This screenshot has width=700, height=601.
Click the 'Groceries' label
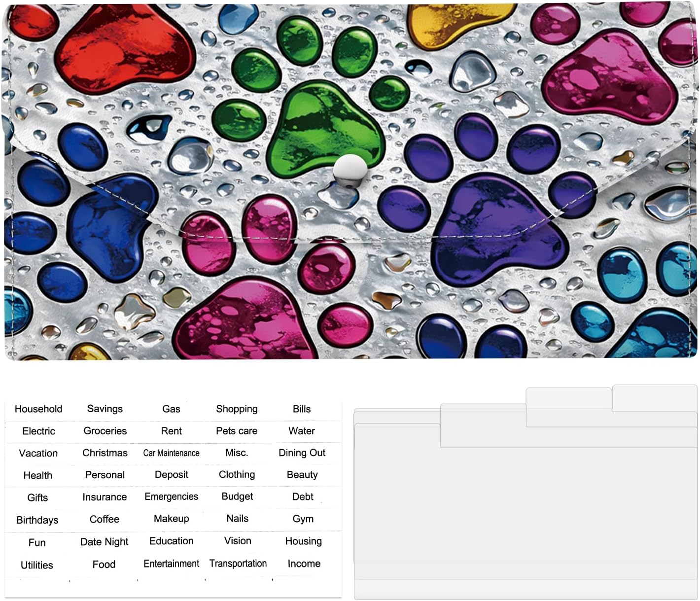pyautogui.click(x=105, y=431)
